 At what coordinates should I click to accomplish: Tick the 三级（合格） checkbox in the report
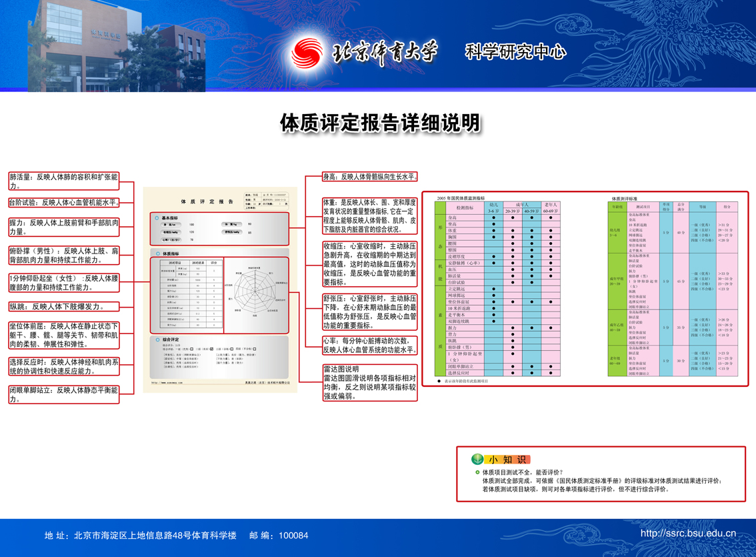[x=231, y=349]
